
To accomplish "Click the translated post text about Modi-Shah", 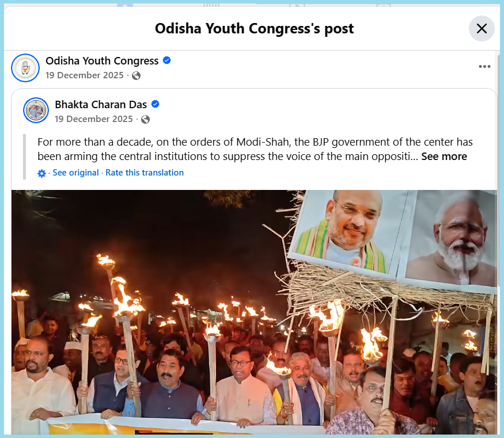I will coord(255,149).
